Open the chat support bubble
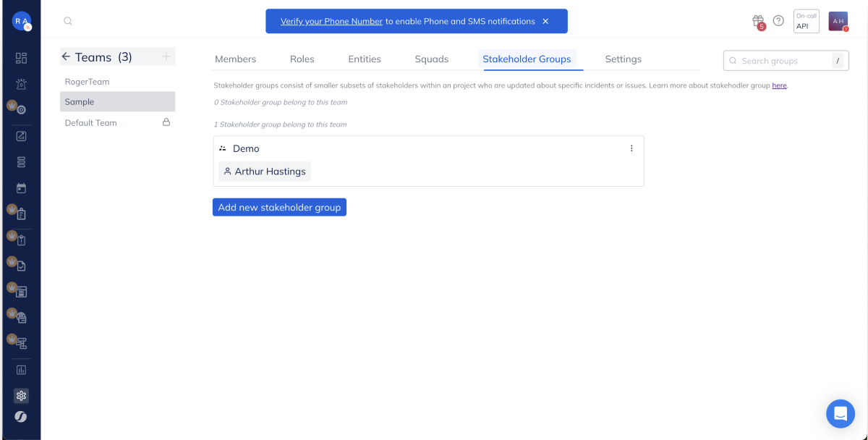Screen dimensions: 868x440 (840, 413)
